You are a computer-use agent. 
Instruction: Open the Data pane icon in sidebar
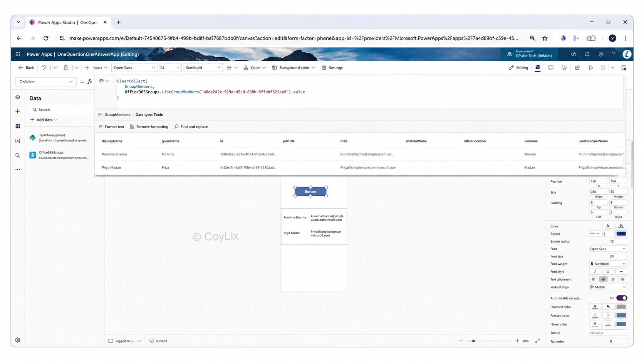[x=18, y=126]
